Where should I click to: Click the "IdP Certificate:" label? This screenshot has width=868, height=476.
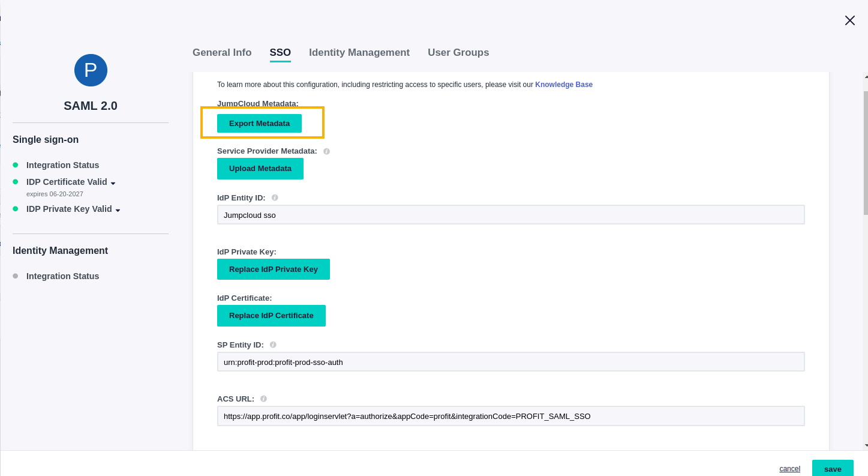point(245,298)
